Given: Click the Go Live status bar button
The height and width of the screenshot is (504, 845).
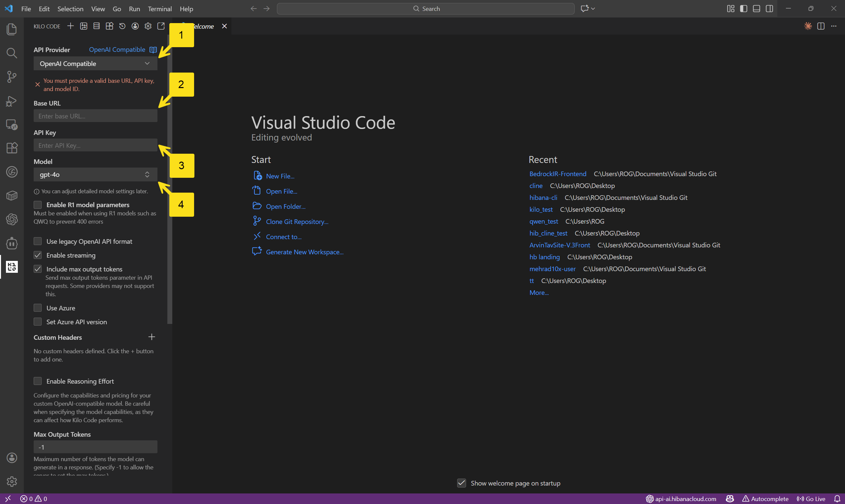Looking at the screenshot, I should pyautogui.click(x=811, y=499).
